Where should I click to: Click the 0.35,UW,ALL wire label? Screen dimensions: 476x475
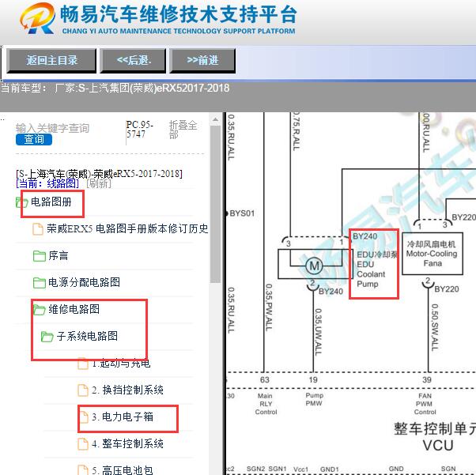coord(318,332)
